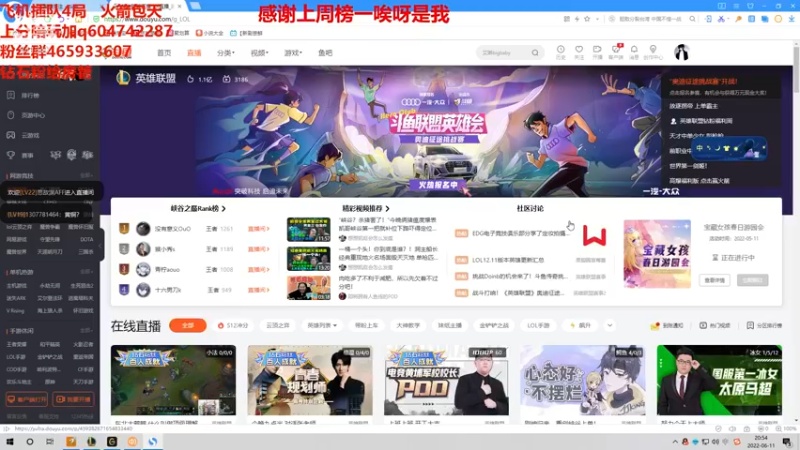Show hidden system tray icons
Viewport: 800px width, 450px height.
pos(675,442)
